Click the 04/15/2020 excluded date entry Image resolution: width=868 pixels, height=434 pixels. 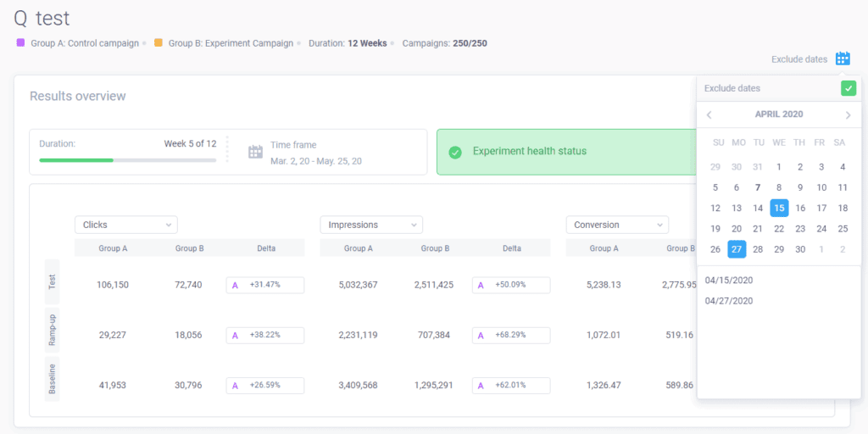[729, 280]
